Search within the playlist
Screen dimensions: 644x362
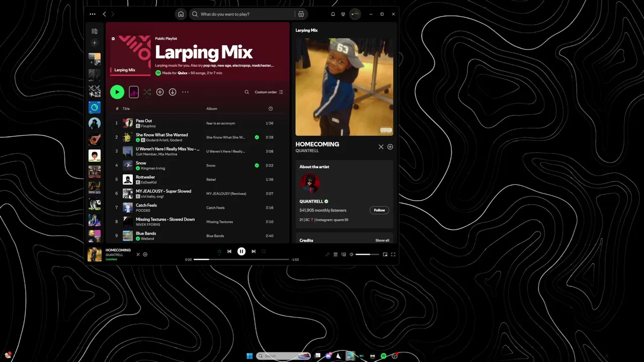coord(247,92)
